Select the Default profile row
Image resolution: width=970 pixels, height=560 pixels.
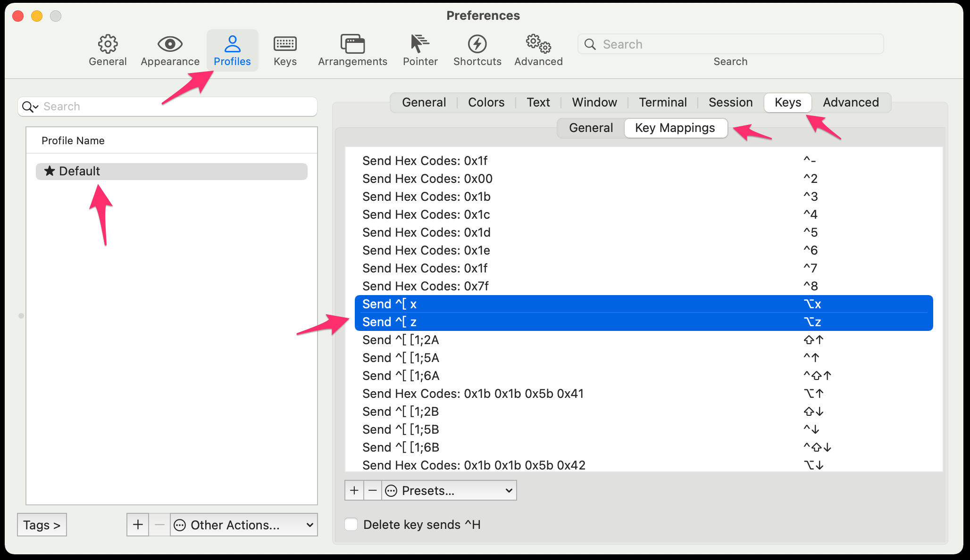(x=172, y=171)
